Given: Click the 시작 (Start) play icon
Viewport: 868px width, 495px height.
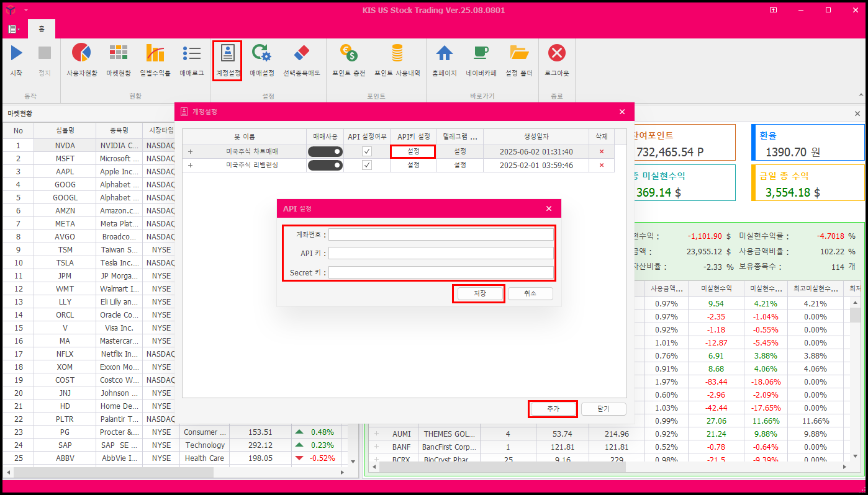Looking at the screenshot, I should pos(16,53).
